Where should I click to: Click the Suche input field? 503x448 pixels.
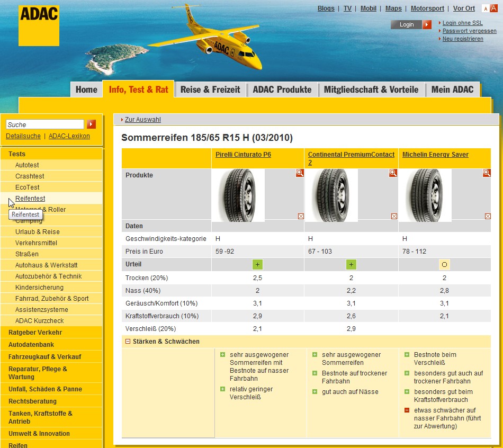coord(45,124)
